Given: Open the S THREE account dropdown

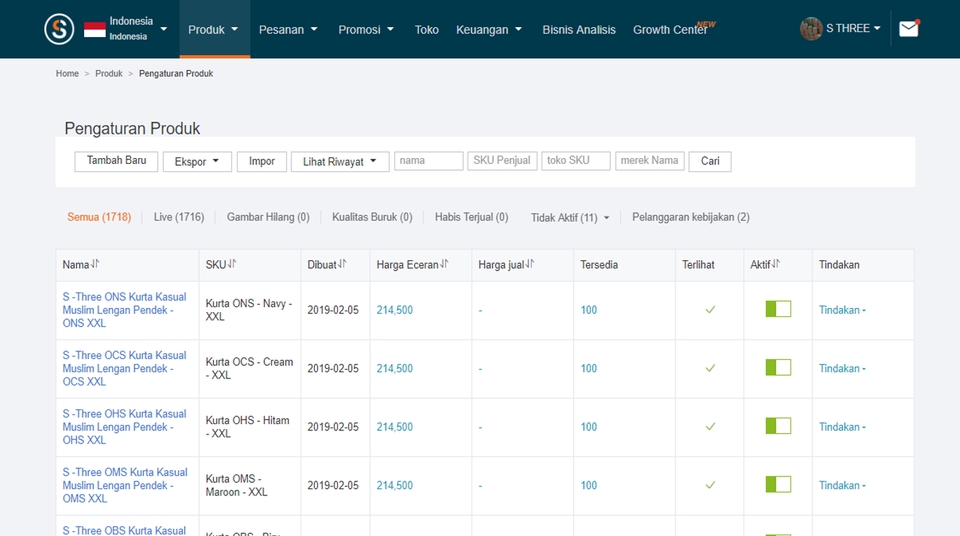Looking at the screenshot, I should 853,28.
